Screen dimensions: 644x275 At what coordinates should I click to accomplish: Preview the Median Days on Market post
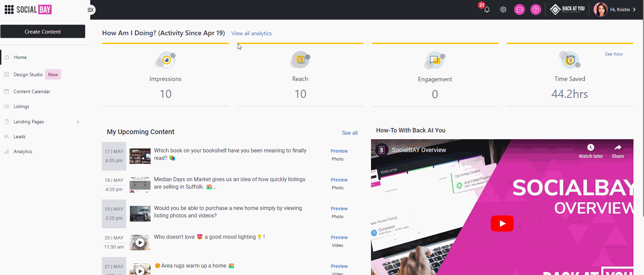coord(339,180)
